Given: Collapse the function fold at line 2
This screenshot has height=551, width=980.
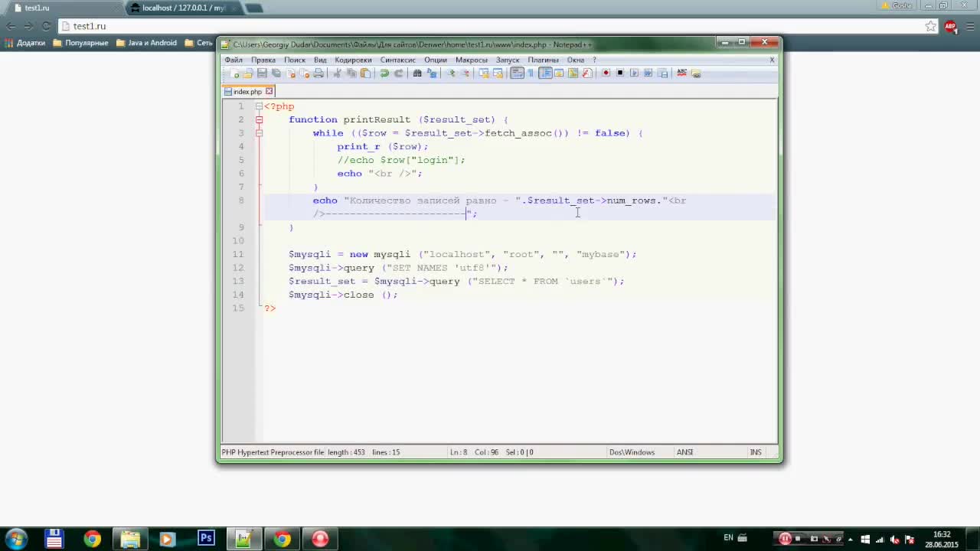Looking at the screenshot, I should coord(259,119).
